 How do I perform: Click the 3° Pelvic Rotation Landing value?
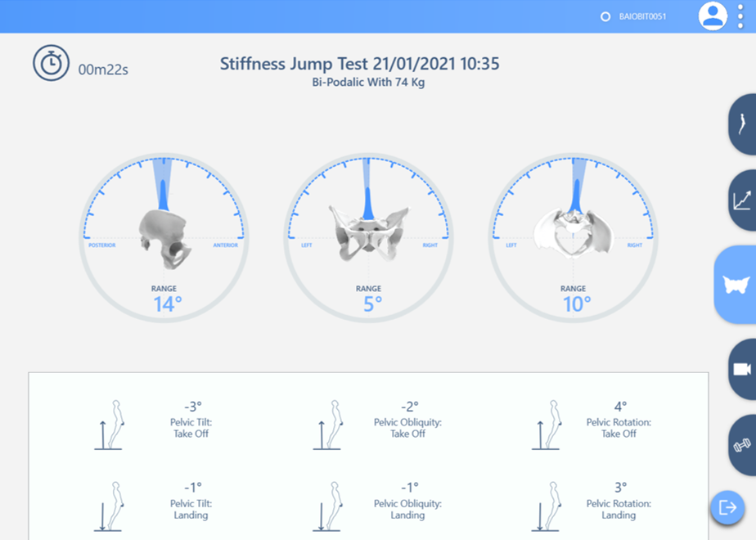click(620, 488)
